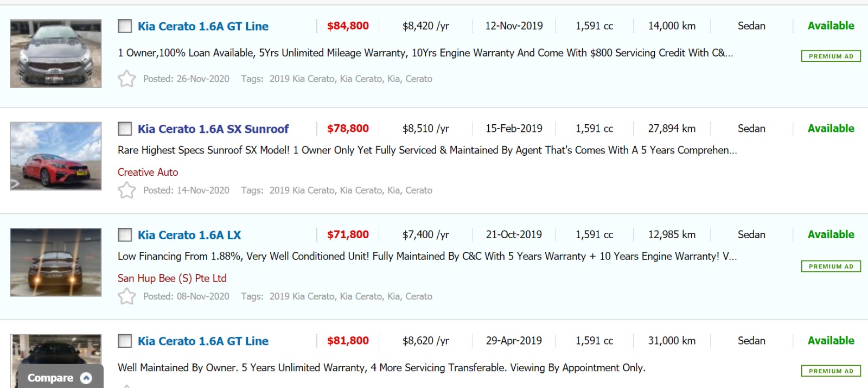The image size is (868, 388).
Task: Click the Compare button
Action: (50, 378)
